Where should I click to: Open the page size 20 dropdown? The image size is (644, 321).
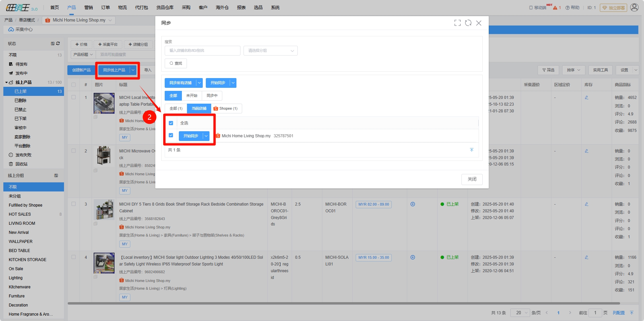tap(520, 313)
